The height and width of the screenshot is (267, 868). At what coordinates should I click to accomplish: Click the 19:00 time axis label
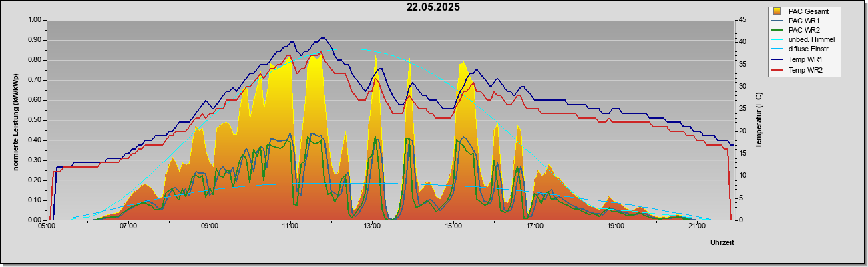(616, 226)
